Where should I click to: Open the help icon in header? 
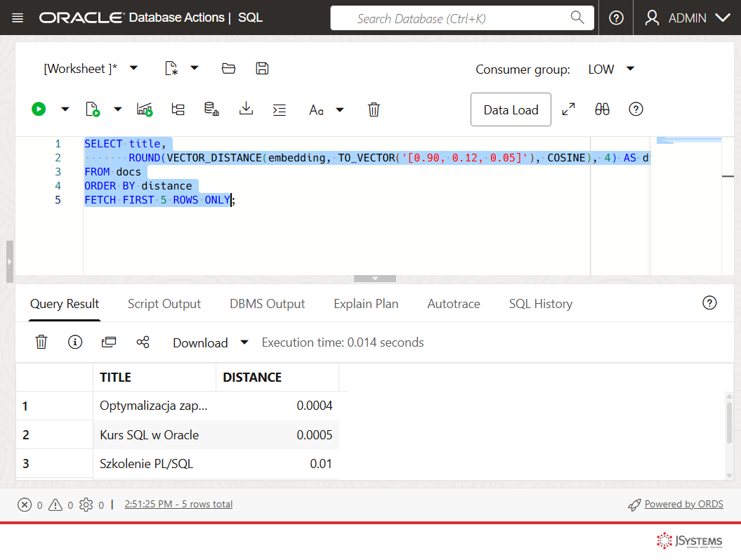[616, 18]
